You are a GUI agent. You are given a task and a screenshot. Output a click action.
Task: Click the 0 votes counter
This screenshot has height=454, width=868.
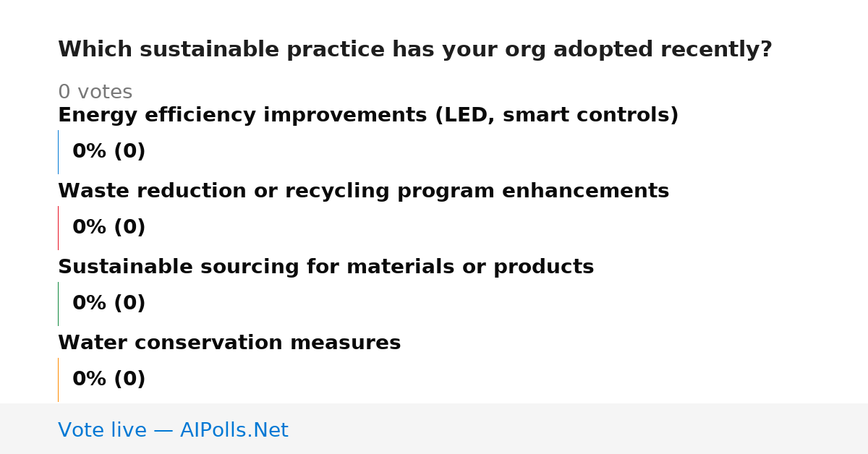coord(95,93)
